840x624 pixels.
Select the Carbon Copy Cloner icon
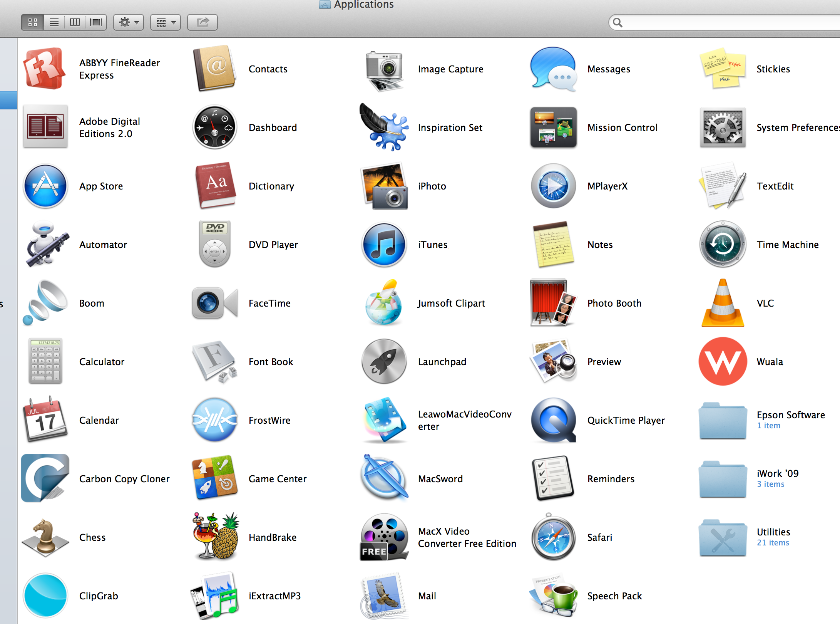coord(45,478)
